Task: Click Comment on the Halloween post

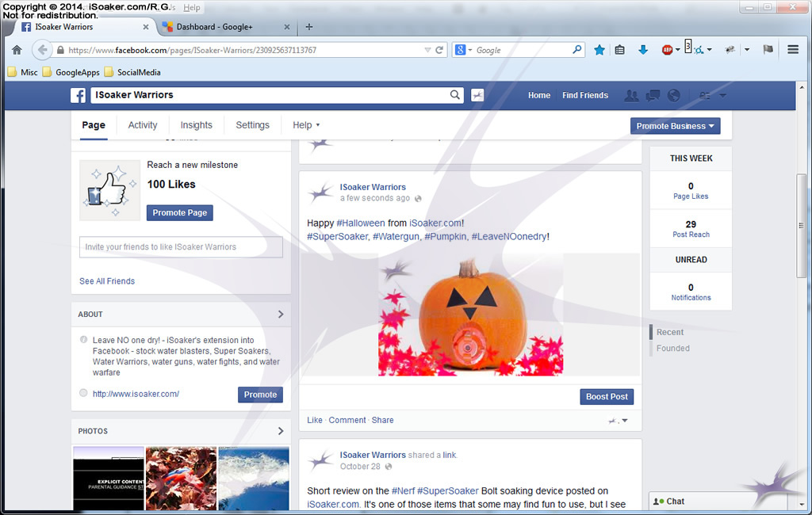Action: (347, 420)
